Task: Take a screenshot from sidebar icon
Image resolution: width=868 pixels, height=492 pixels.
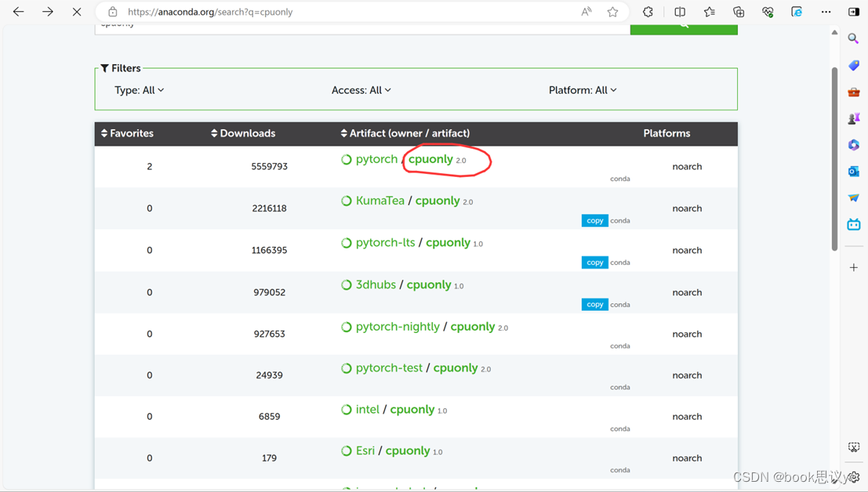Action: pyautogui.click(x=854, y=447)
